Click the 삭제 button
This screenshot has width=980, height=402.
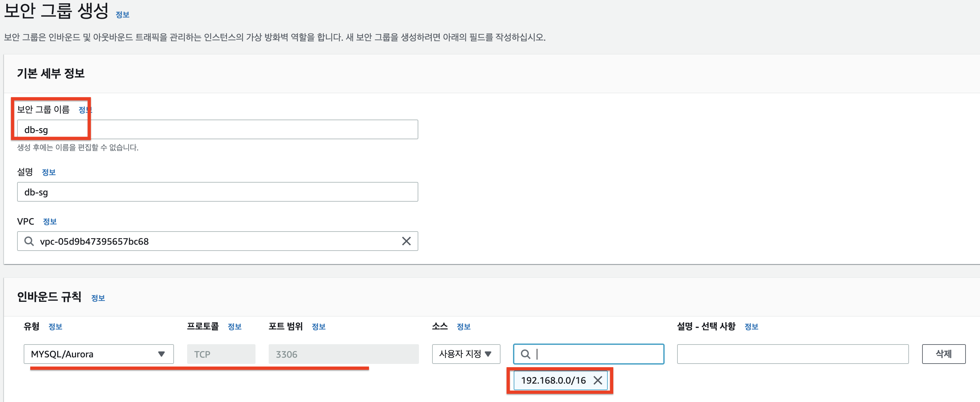[x=943, y=354]
